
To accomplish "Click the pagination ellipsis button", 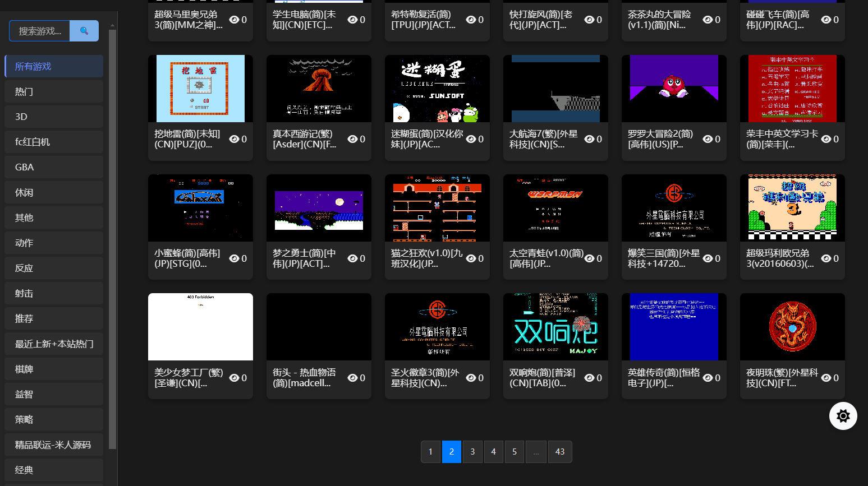I will (536, 452).
